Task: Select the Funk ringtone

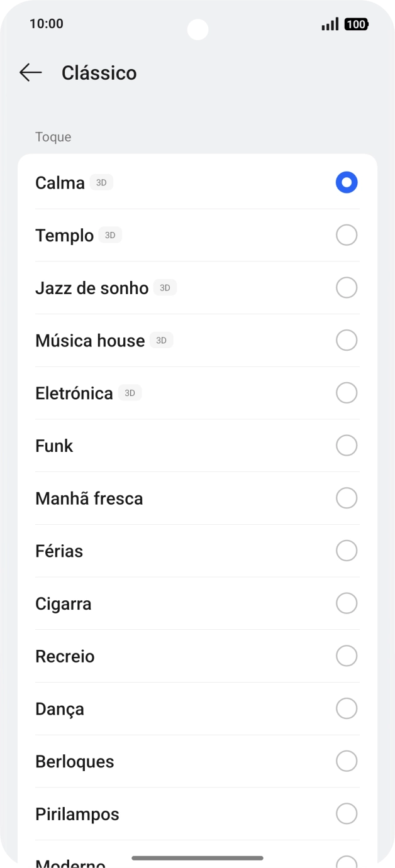Action: tap(347, 445)
